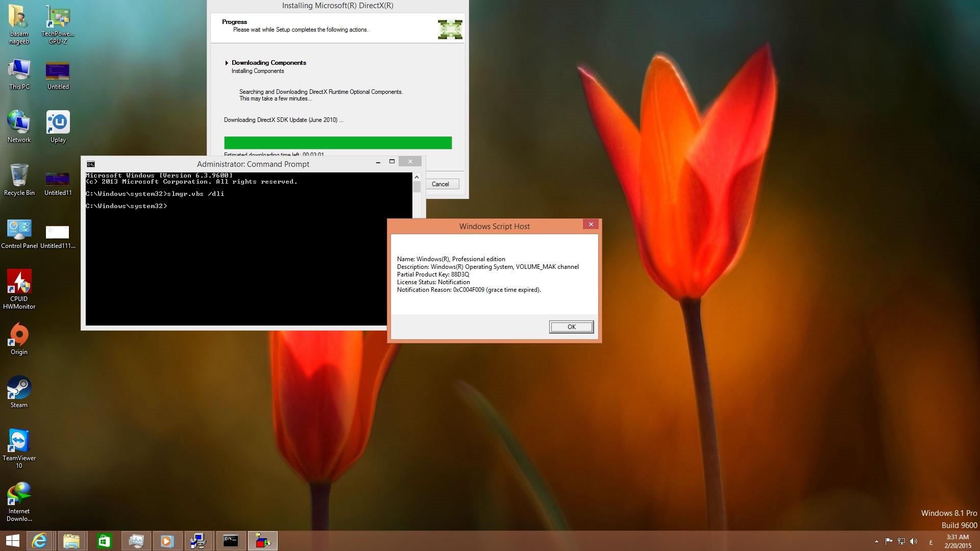Open Windows Media Player from taskbar
980x551 pixels.
[x=167, y=541]
